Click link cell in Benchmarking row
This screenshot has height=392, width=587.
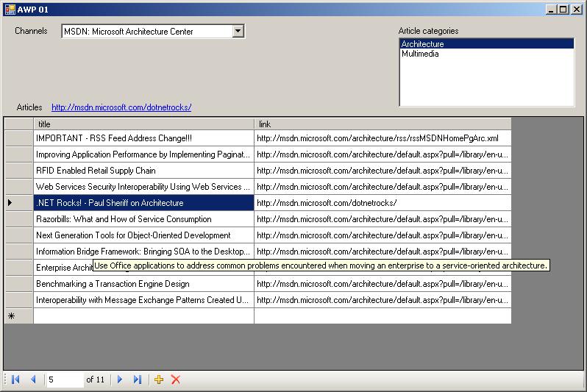click(x=383, y=284)
